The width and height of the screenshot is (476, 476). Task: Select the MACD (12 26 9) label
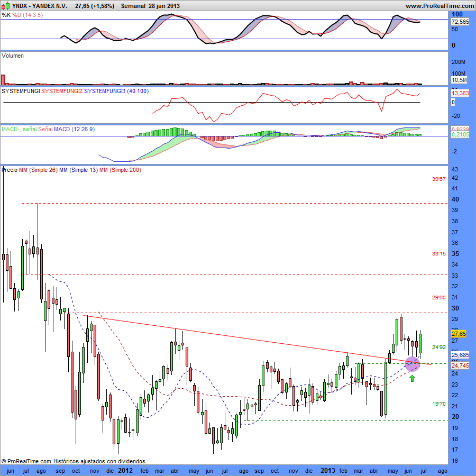tap(75, 130)
